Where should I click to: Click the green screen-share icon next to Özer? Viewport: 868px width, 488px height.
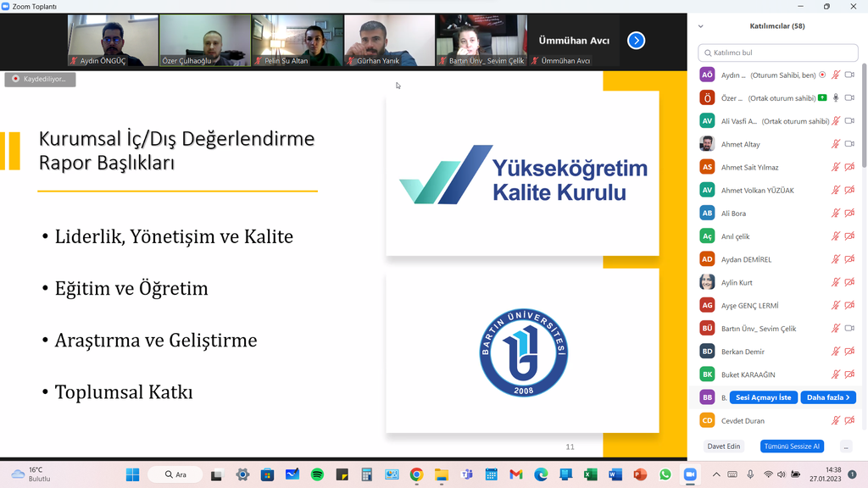click(822, 98)
